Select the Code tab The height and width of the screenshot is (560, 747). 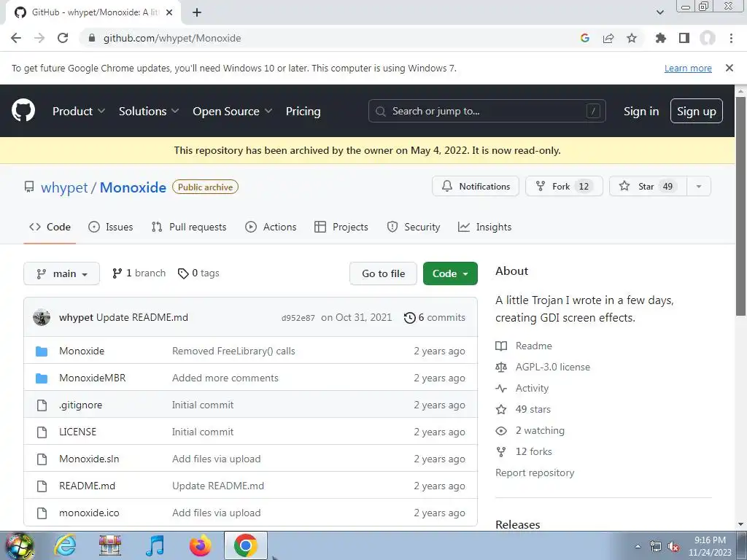[50, 227]
